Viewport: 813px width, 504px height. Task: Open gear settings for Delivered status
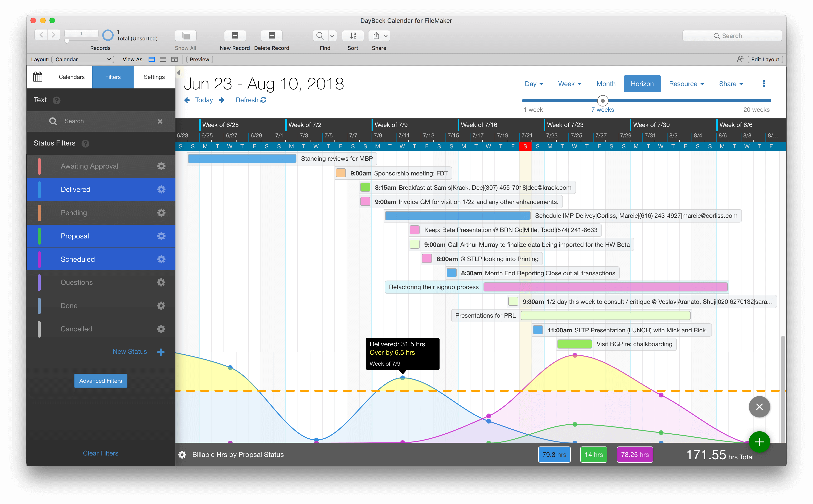[x=161, y=189]
